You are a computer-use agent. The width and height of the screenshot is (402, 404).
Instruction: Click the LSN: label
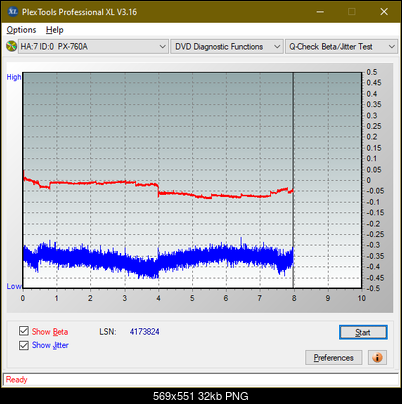point(108,332)
